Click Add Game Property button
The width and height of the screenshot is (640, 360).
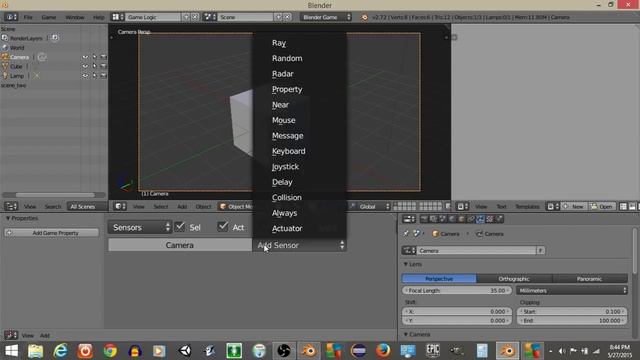(x=51, y=233)
